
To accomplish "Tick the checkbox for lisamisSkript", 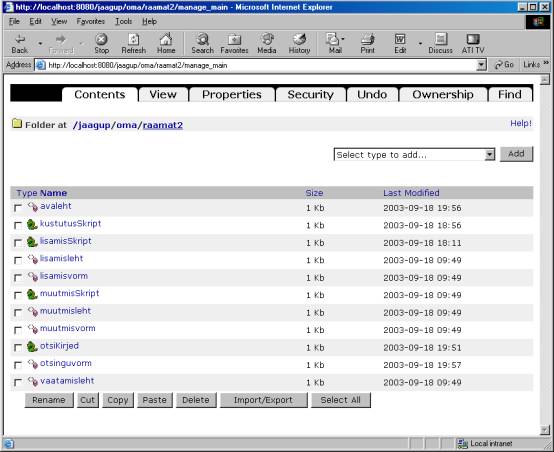I will pyautogui.click(x=18, y=243).
